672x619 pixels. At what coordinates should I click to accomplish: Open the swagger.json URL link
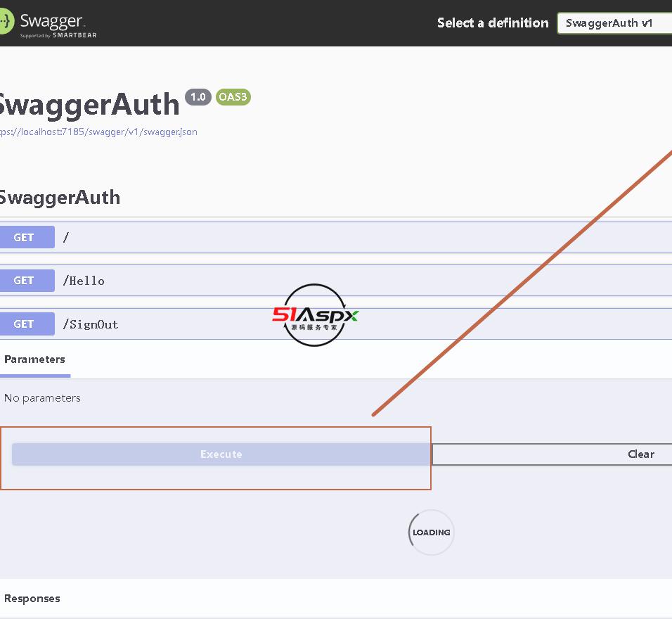(98, 132)
